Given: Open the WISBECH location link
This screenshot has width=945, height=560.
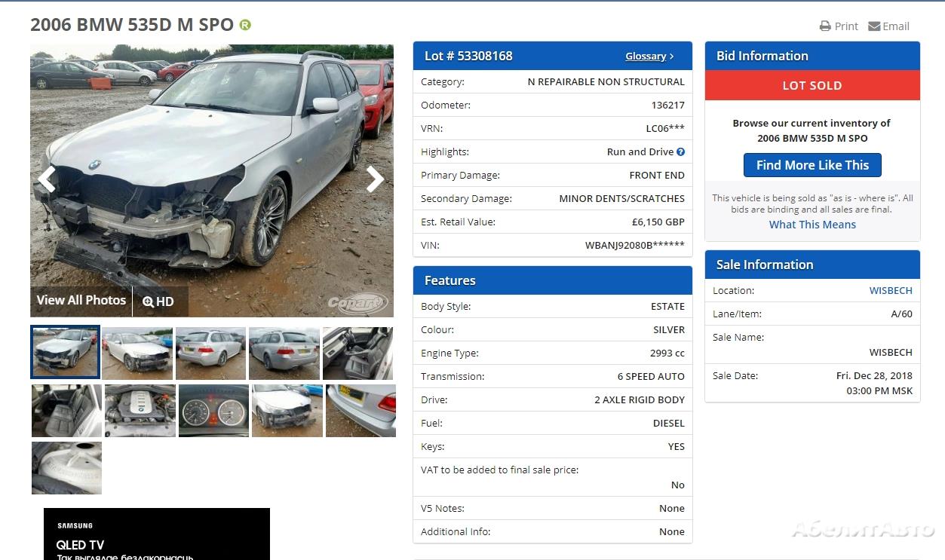Looking at the screenshot, I should click(891, 290).
